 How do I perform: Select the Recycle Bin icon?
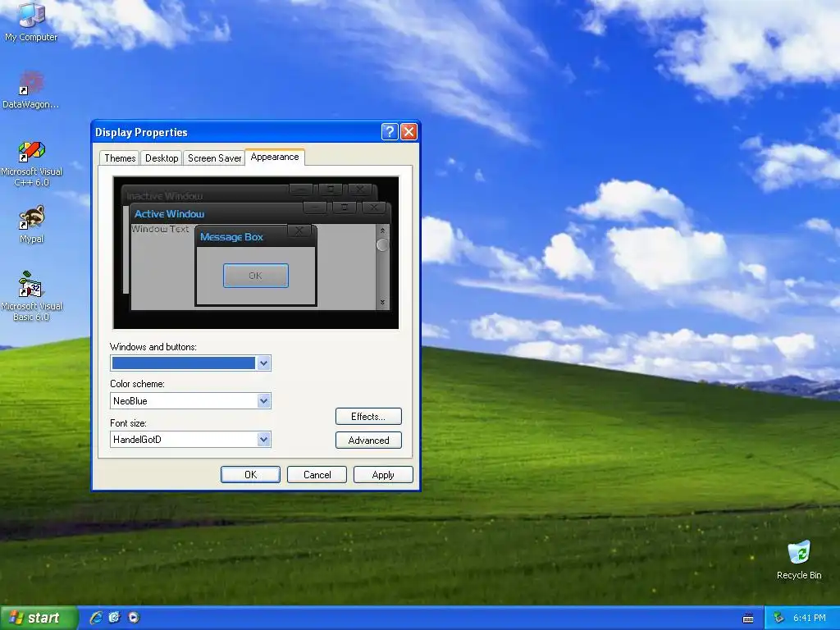point(799,559)
